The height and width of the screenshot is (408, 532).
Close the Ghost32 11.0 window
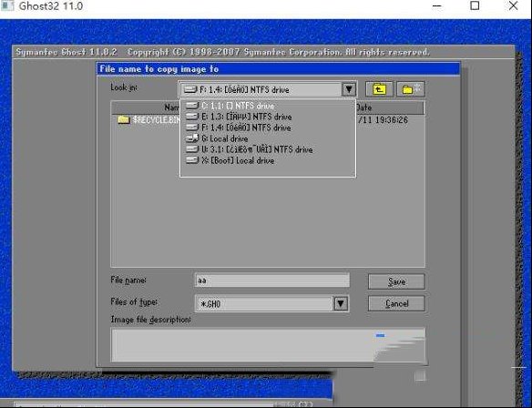click(x=514, y=5)
